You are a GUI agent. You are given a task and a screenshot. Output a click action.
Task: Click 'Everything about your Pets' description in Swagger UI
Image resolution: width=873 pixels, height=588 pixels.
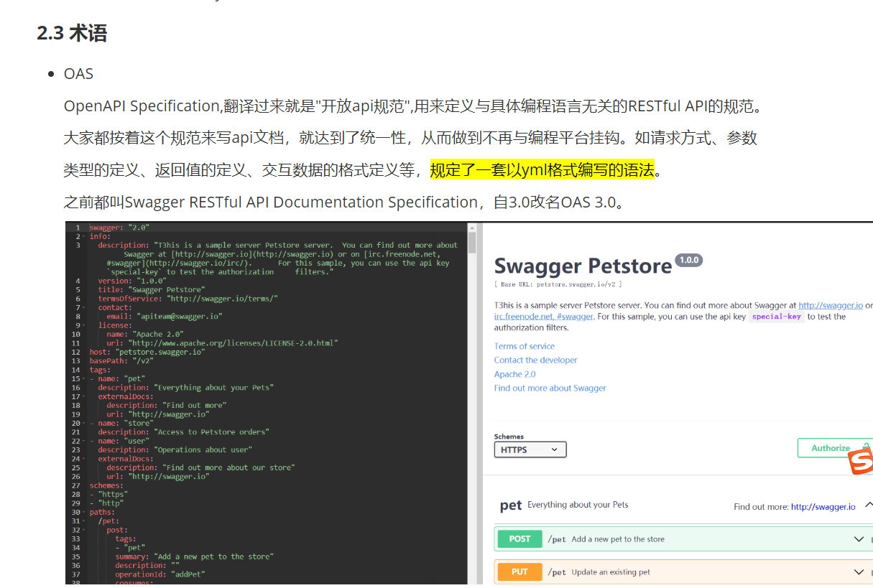click(578, 505)
